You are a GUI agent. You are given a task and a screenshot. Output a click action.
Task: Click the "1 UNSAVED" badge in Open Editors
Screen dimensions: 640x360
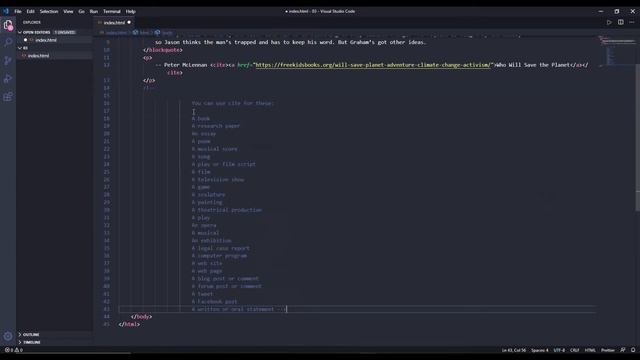tap(65, 32)
